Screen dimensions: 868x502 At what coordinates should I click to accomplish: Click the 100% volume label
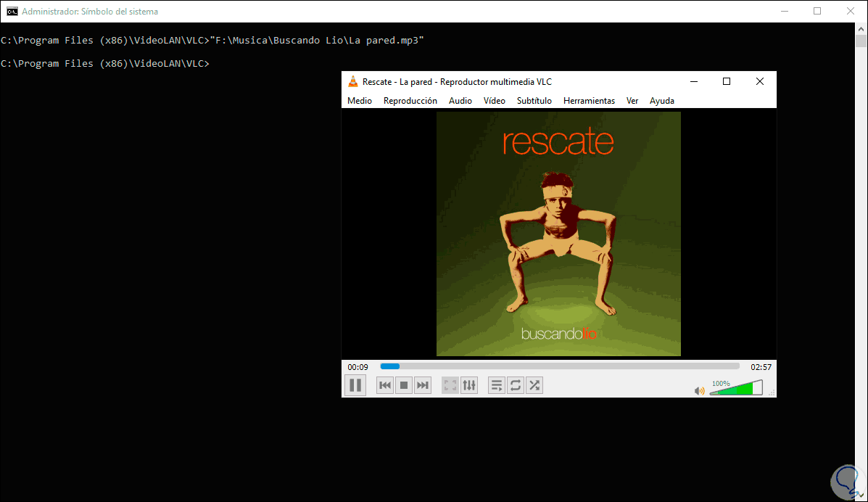[x=721, y=384]
